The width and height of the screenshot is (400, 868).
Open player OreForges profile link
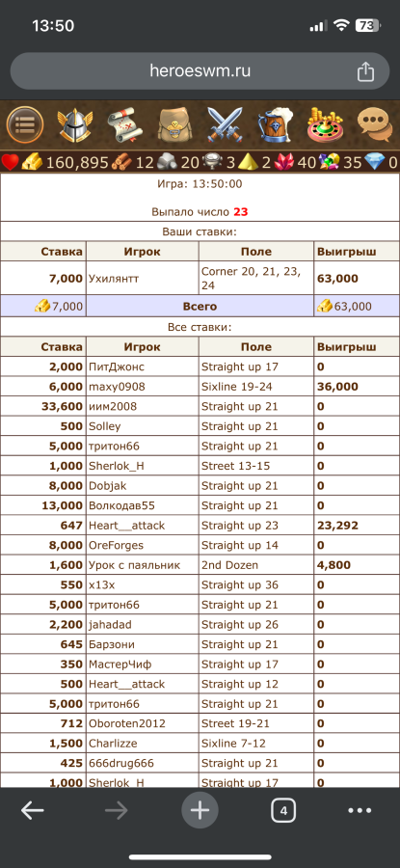coord(116,545)
